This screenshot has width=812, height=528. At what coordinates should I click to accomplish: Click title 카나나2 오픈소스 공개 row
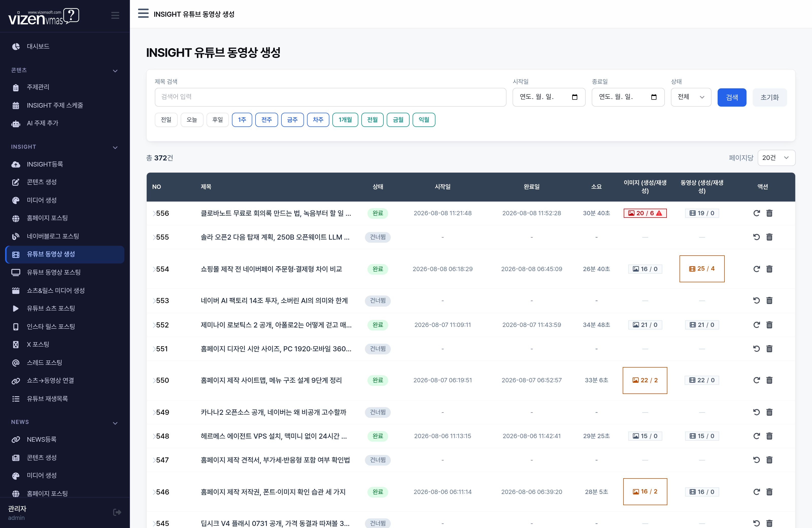[x=273, y=412]
